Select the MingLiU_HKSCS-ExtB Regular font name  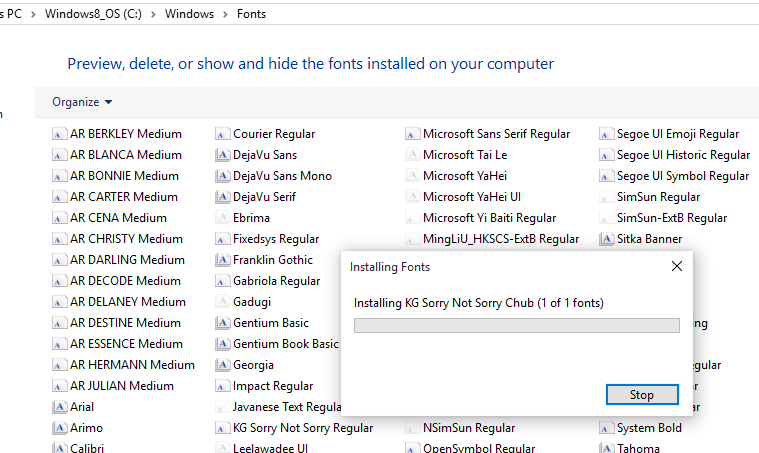[501, 239]
